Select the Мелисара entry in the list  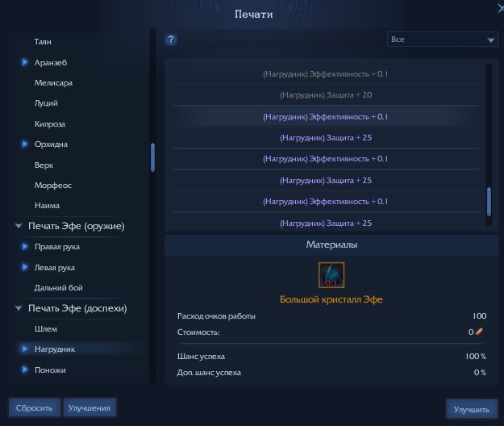point(53,82)
